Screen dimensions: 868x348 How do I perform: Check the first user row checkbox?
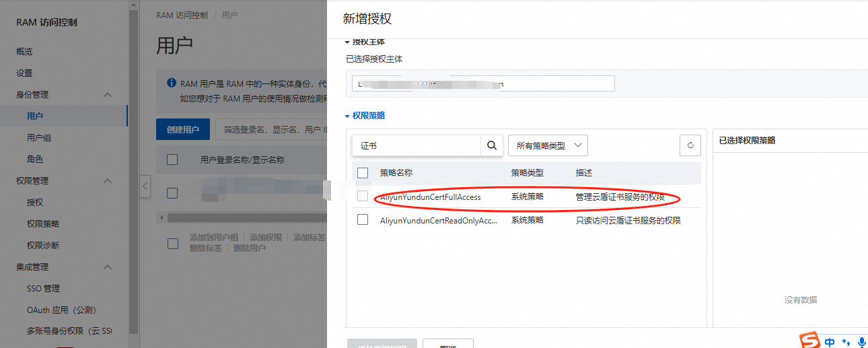(x=172, y=193)
